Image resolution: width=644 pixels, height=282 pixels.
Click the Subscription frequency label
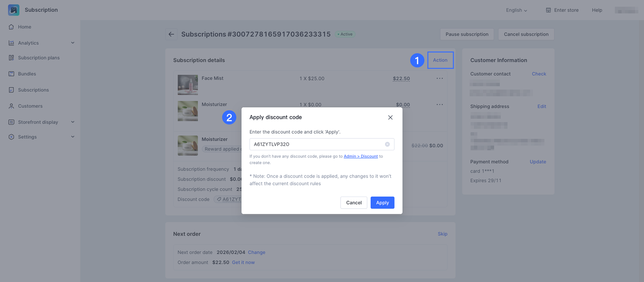[203, 169]
